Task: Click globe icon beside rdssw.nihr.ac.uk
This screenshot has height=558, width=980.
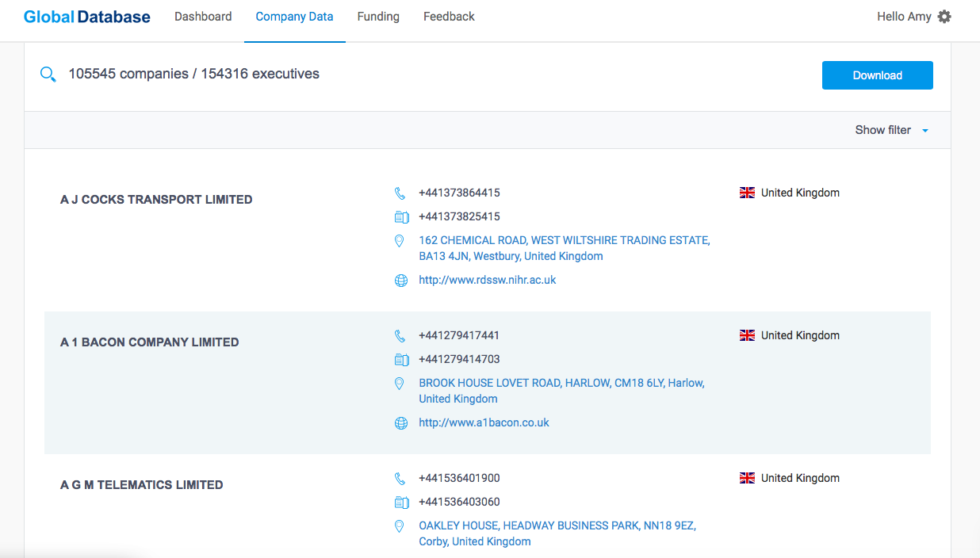Action: (x=401, y=280)
